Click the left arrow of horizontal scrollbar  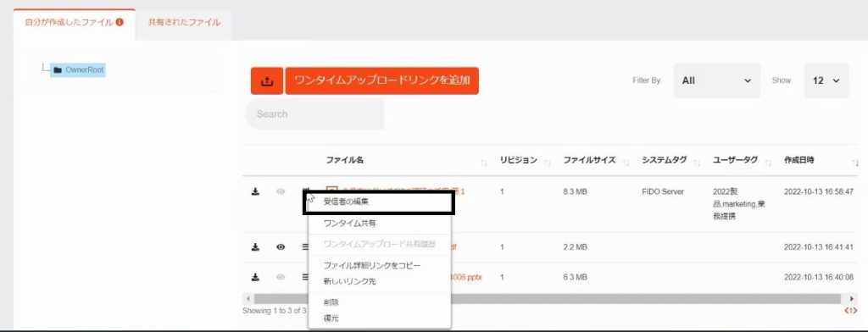(x=248, y=299)
